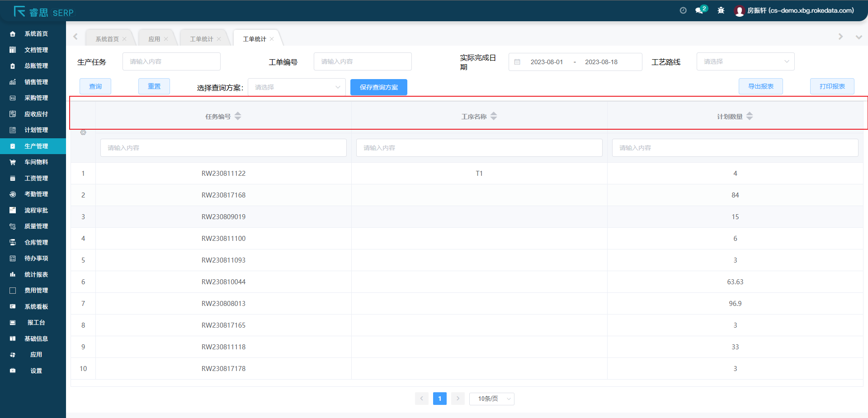Sort by 计划数量 column arrows
Image resolution: width=868 pixels, height=418 pixels.
[750, 116]
